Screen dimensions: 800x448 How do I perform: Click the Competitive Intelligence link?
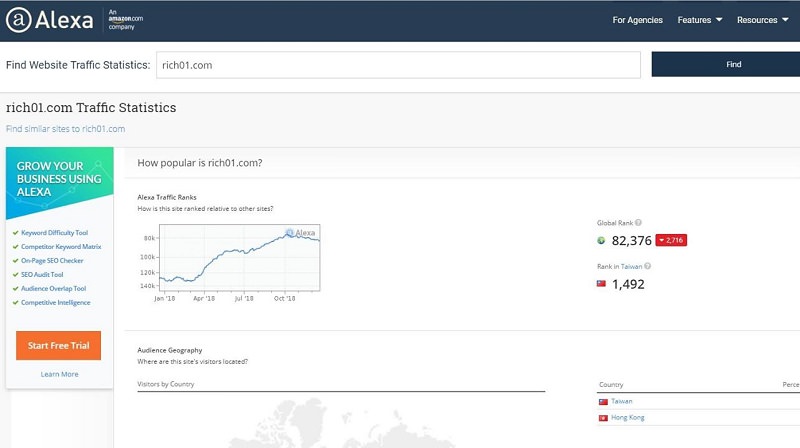(56, 303)
